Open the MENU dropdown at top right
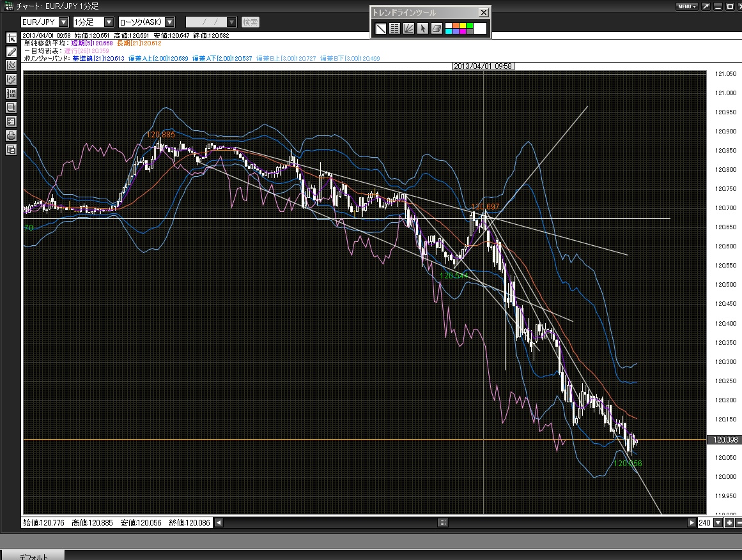This screenshot has height=560, width=742. pyautogui.click(x=686, y=6)
